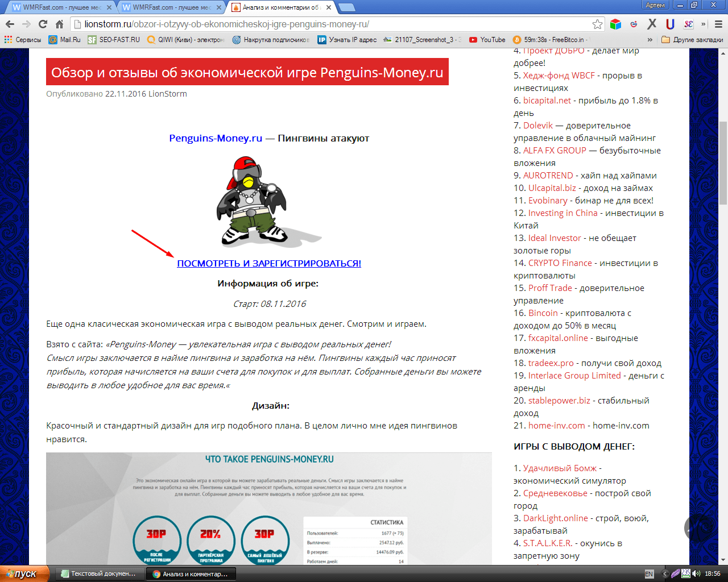Open the Proff Trade sidebar link
Image resolution: width=728 pixels, height=582 pixels.
550,288
